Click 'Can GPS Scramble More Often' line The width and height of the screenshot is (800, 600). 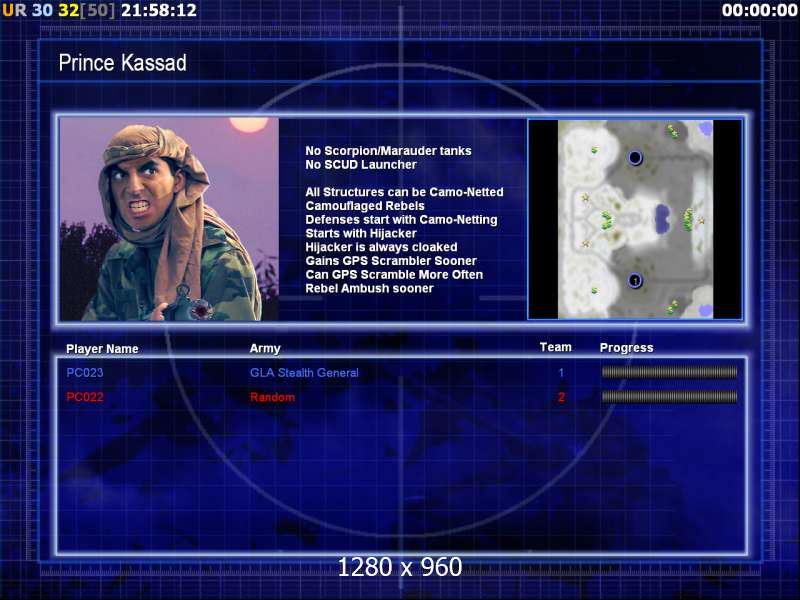[x=394, y=274]
